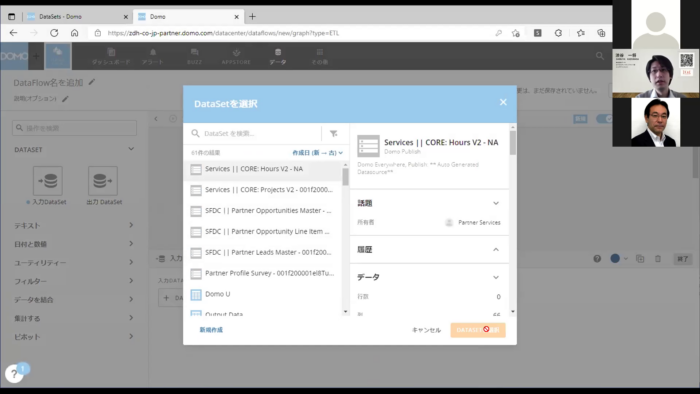Switch to the Domo browser tab
This screenshot has height=394, width=700.
pyautogui.click(x=188, y=17)
